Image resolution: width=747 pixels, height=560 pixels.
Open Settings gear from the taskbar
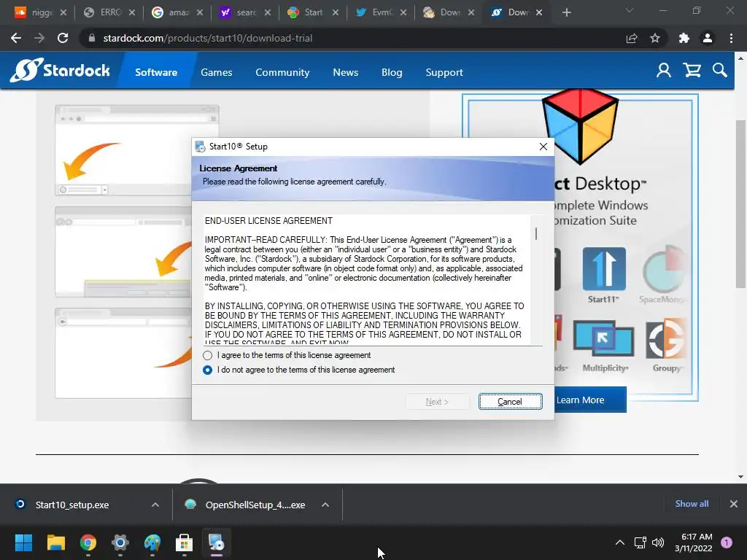click(x=120, y=542)
